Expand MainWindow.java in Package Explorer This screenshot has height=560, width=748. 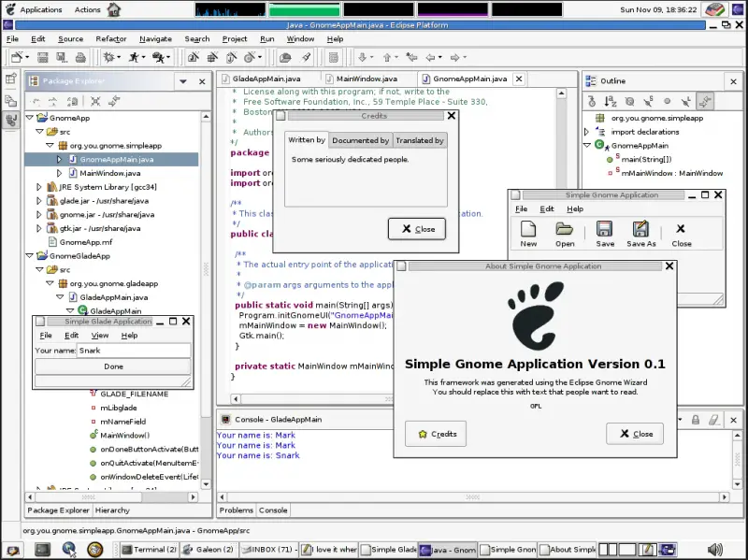click(x=59, y=173)
